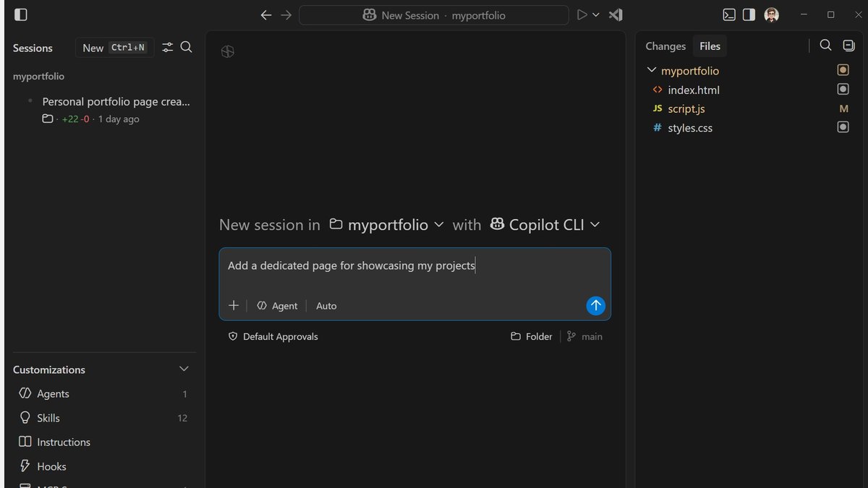The image size is (868, 488).
Task: Send the prompt with the blue arrow button
Action: click(595, 306)
